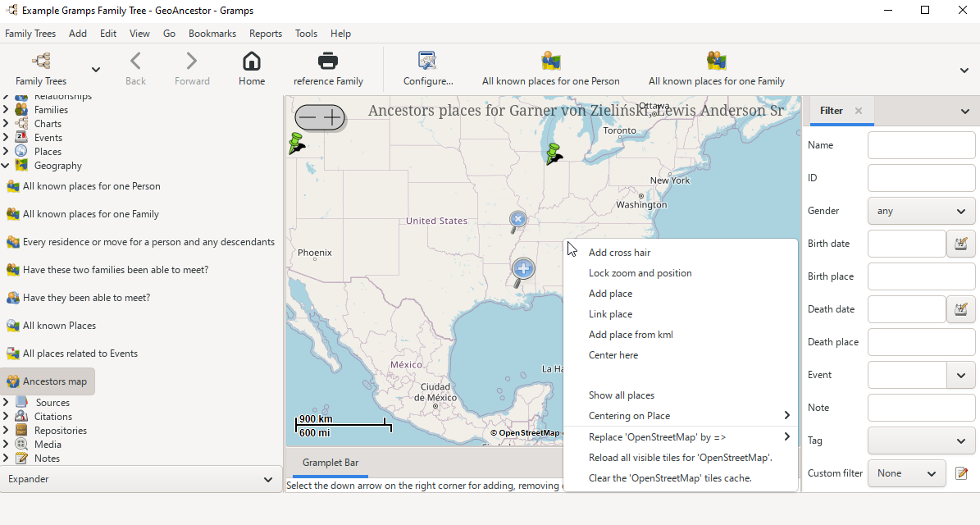This screenshot has height=525, width=980.
Task: Open the Tools menu
Action: 306,33
